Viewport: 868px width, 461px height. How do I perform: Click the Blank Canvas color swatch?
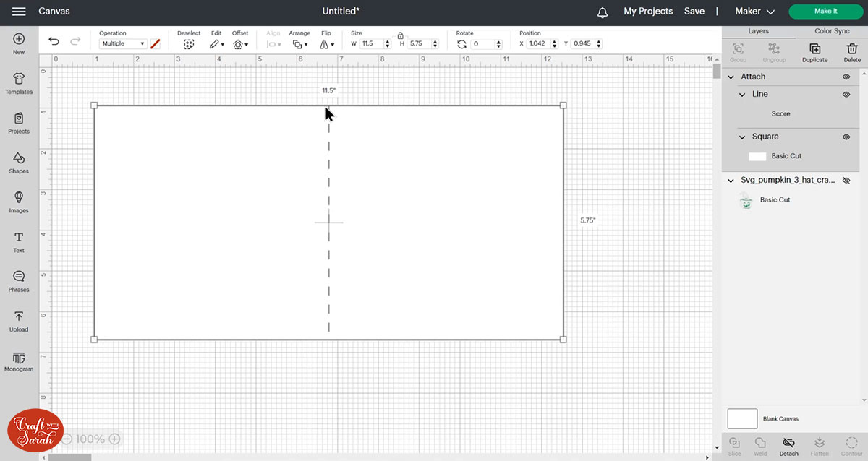[742, 418]
